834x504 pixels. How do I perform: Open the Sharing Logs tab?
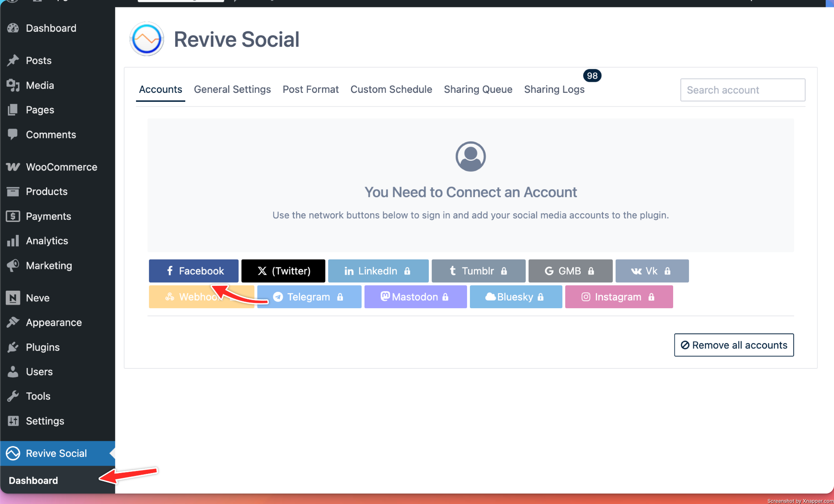tap(554, 90)
